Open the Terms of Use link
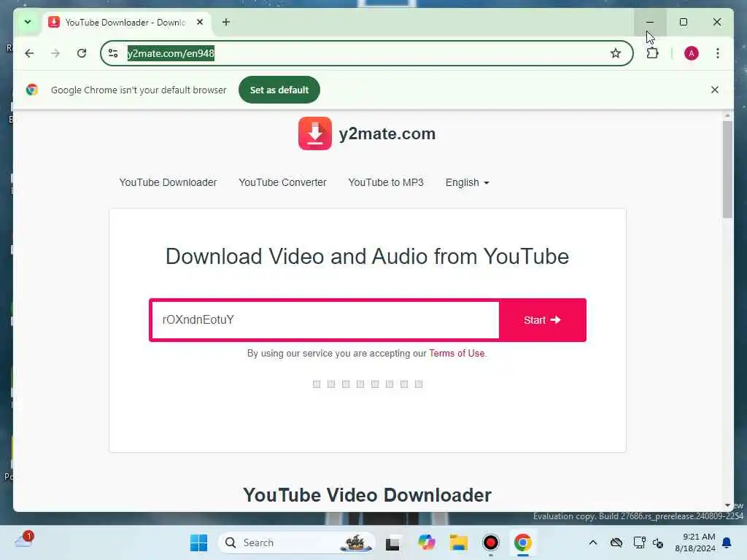Image resolution: width=747 pixels, height=560 pixels. pos(457,354)
